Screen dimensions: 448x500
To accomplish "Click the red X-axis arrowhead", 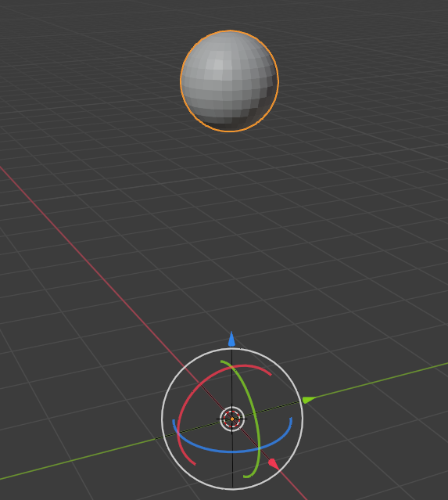I will [x=274, y=464].
